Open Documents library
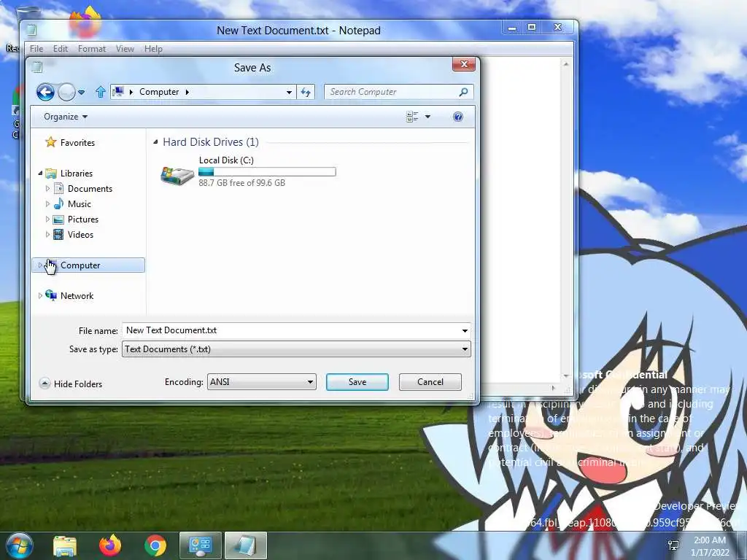This screenshot has width=747, height=560. click(90, 189)
